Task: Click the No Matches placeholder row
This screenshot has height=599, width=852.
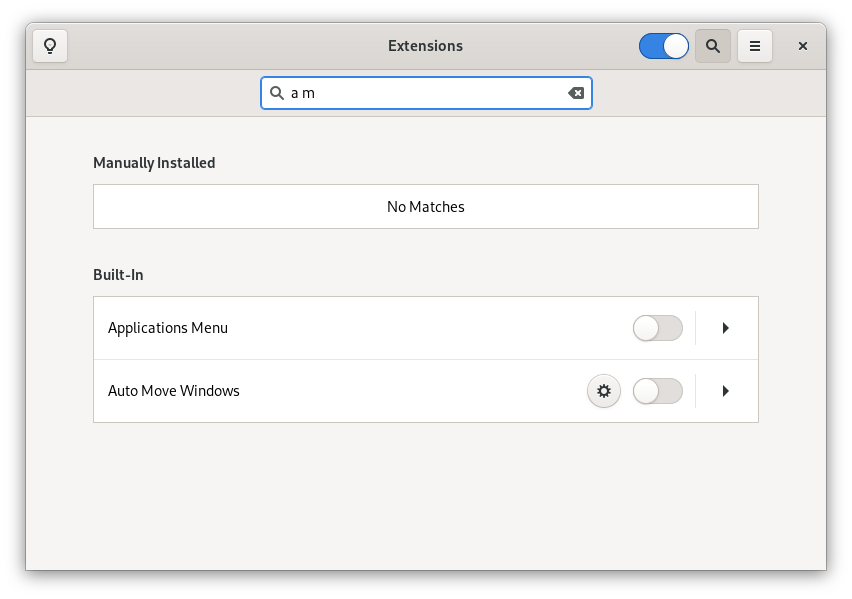Action: coord(426,207)
